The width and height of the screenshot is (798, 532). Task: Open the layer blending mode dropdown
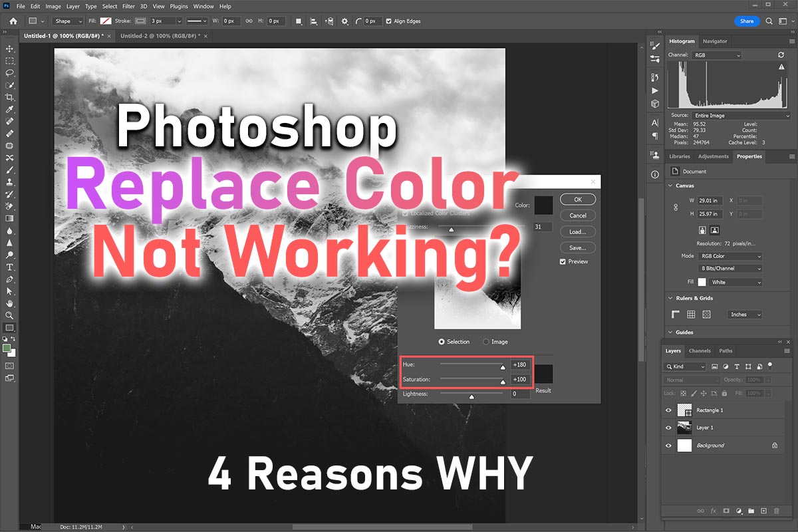pos(692,380)
